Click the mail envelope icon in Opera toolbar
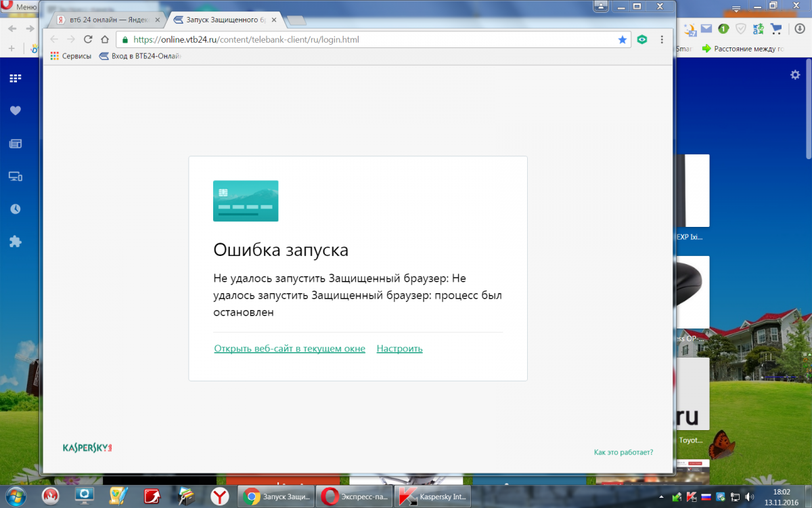The image size is (812, 508). click(706, 28)
